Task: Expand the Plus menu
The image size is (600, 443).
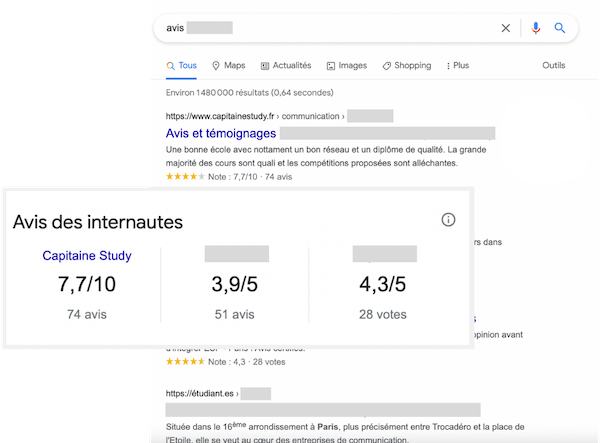Action: click(x=458, y=65)
